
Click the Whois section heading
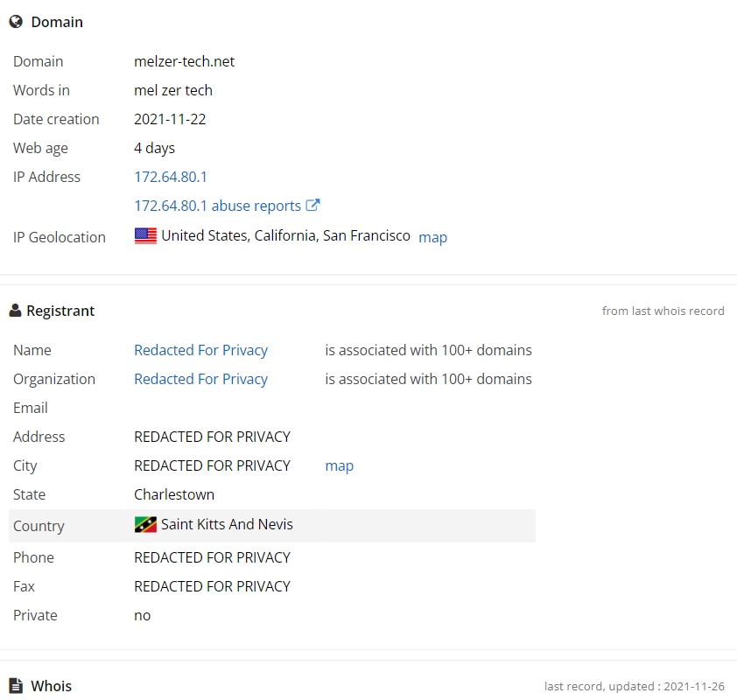(52, 686)
